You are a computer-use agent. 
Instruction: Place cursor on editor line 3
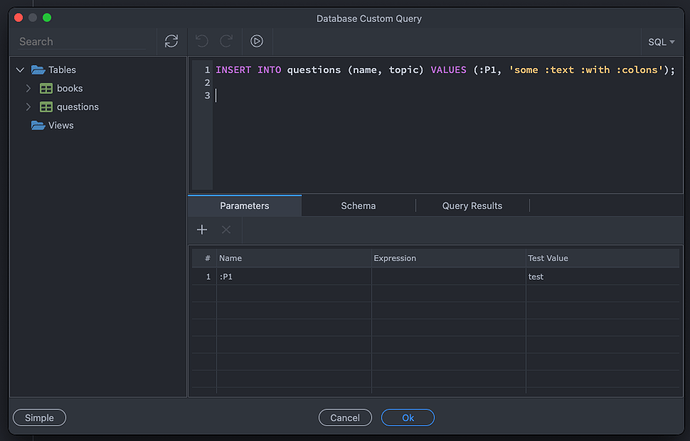(448, 96)
